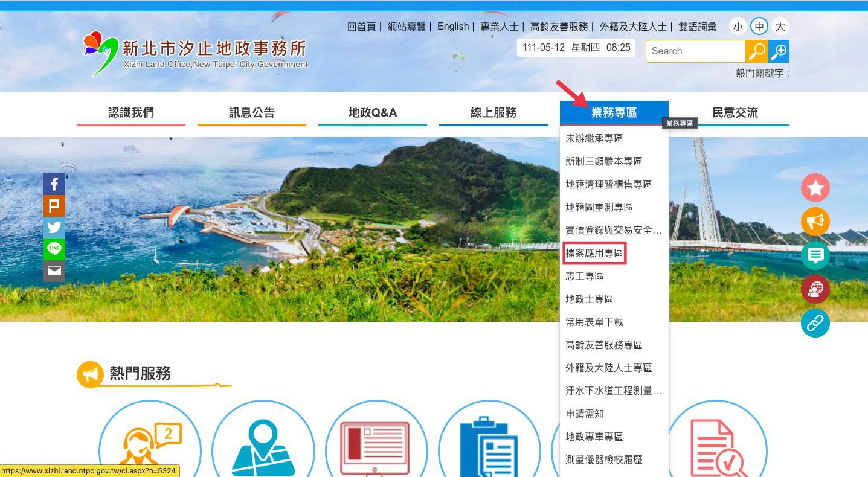Click the Search input field
Image resolution: width=868 pixels, height=477 pixels.
(x=696, y=51)
